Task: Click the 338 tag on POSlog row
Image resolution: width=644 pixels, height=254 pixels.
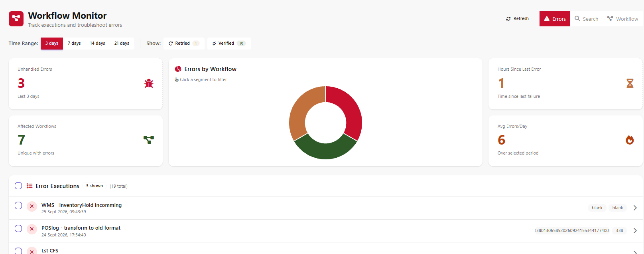Action: tap(619, 230)
